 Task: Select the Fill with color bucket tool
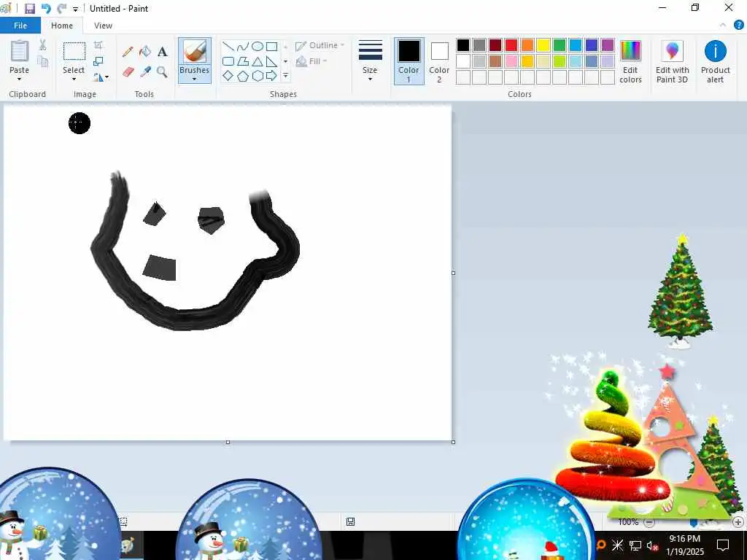click(145, 52)
